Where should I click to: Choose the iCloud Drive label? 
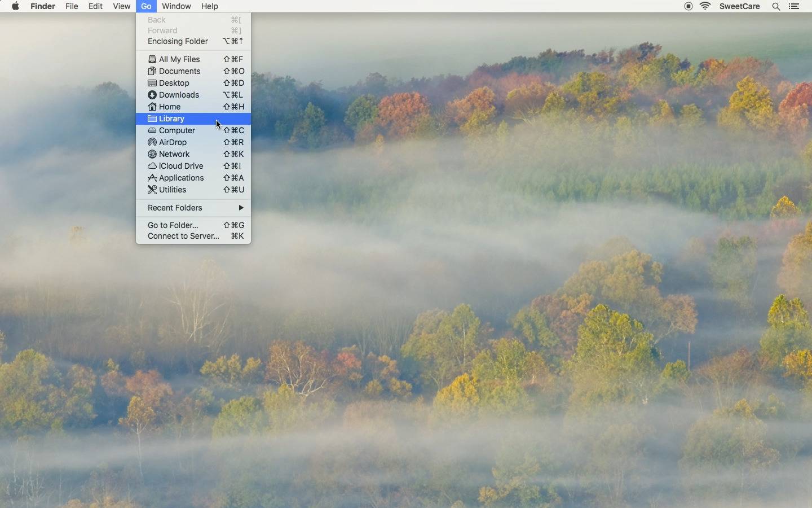click(x=181, y=166)
